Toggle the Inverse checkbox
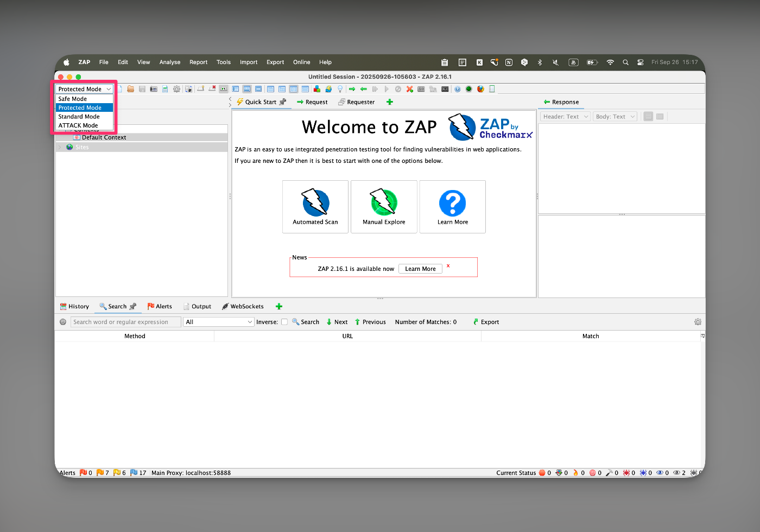 [x=284, y=322]
